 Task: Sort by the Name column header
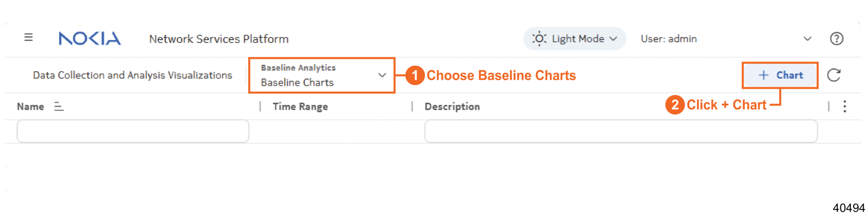pyautogui.click(x=31, y=107)
